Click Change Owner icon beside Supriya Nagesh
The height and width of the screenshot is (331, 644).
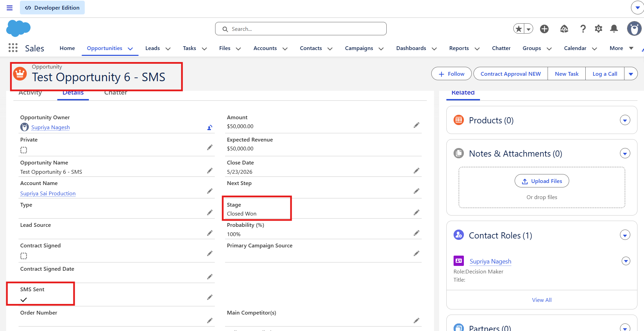[x=210, y=127]
